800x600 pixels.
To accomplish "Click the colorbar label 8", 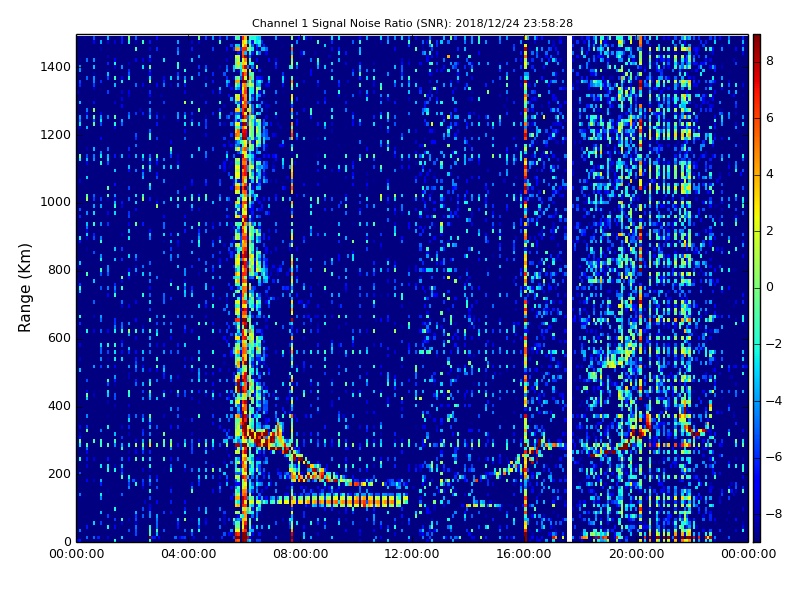I will point(770,61).
